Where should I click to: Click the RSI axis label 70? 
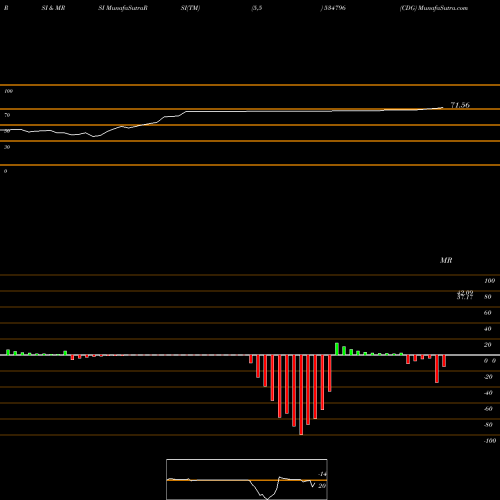[x=7, y=115]
